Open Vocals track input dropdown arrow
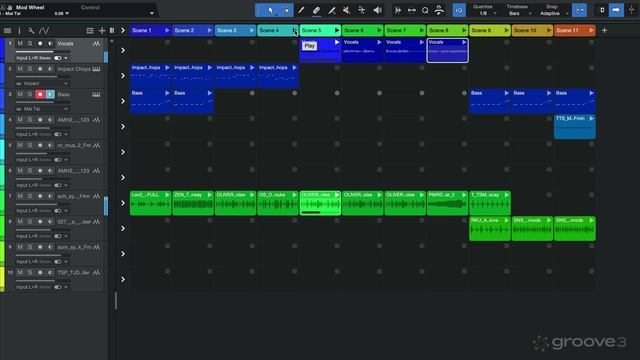 [x=66, y=58]
